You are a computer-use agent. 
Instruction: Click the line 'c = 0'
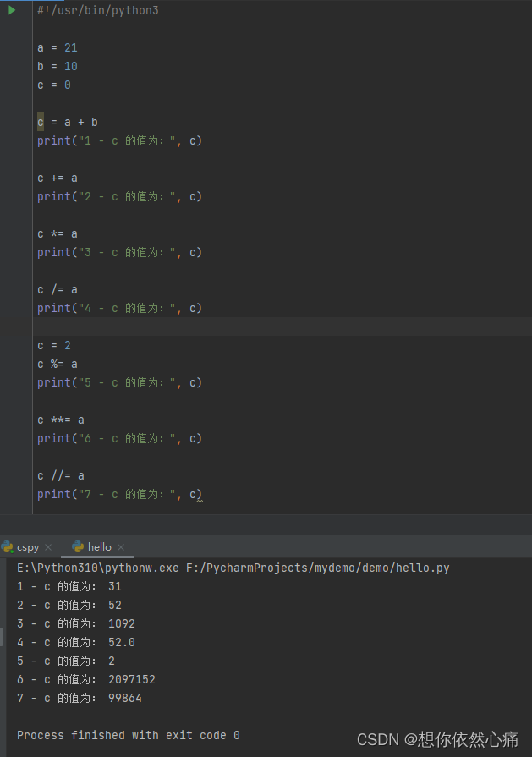54,85
